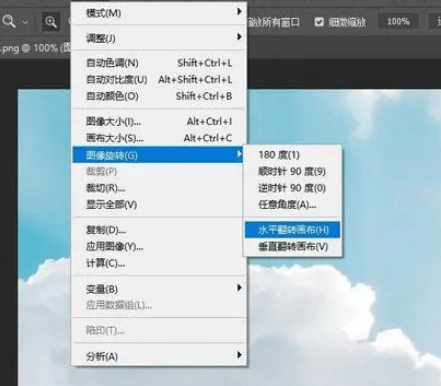Image resolution: width=441 pixels, height=386 pixels.
Task: Expand the 分析(A) submenu
Action: [159, 356]
